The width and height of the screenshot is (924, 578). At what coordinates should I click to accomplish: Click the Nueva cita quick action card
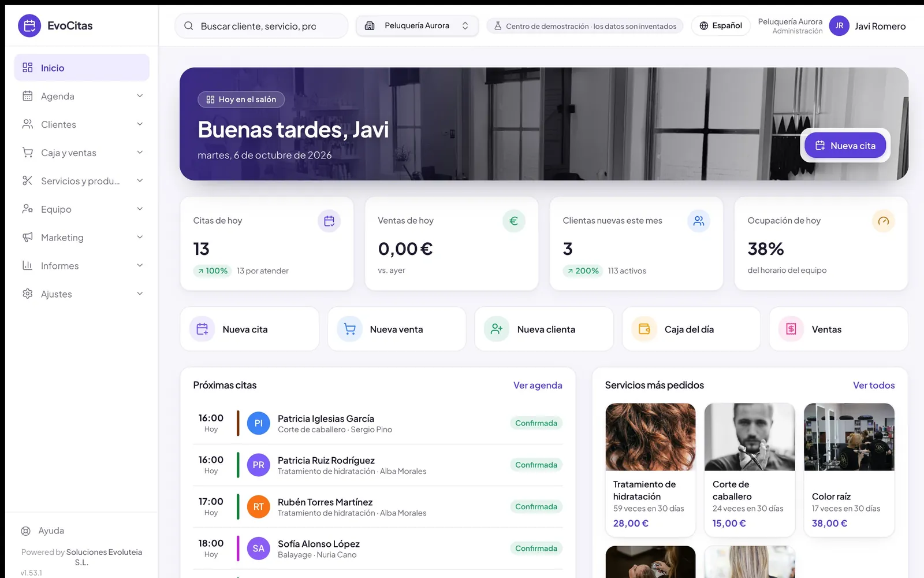point(249,329)
